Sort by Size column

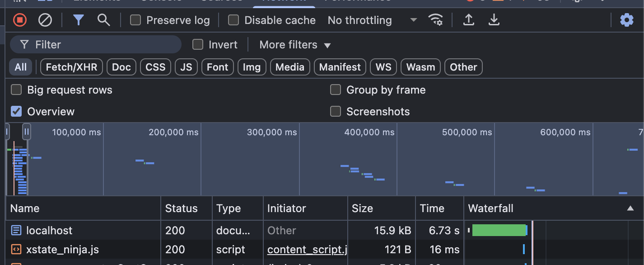pos(382,208)
